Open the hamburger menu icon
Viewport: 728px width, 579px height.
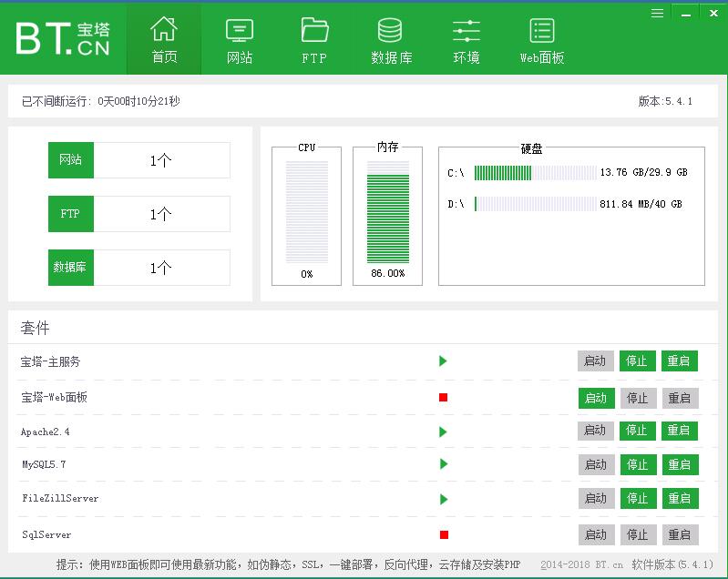pos(657,14)
